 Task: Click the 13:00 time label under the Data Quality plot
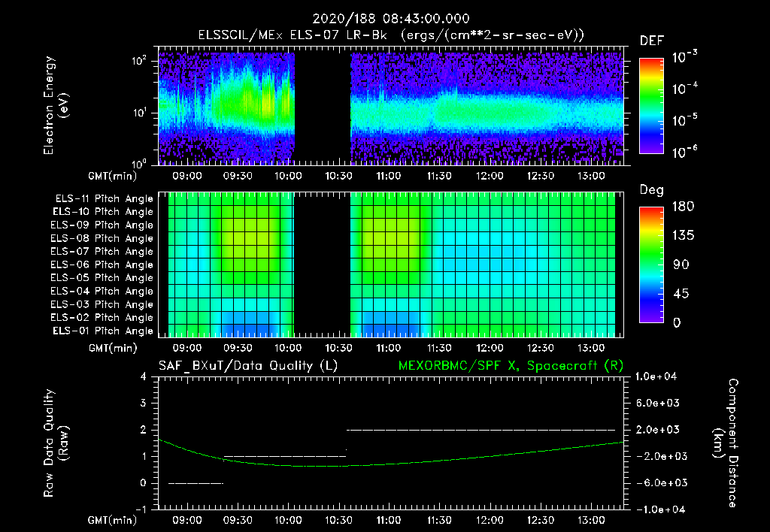pos(591,520)
